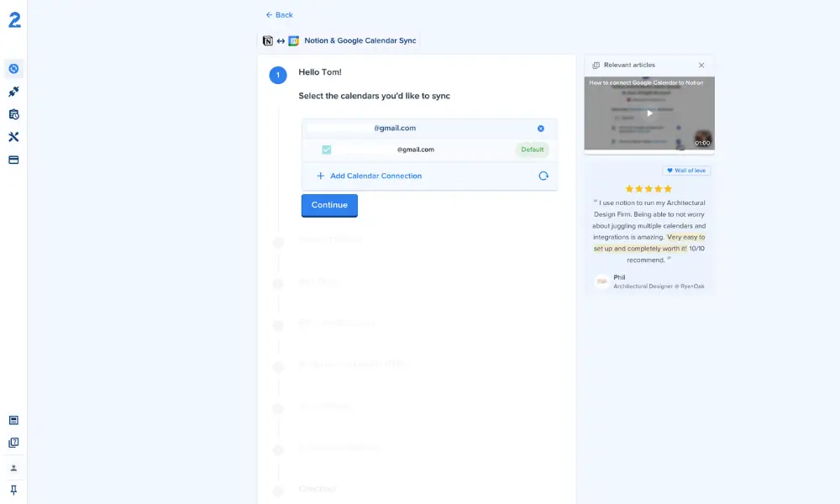Click the pin icon at the sidebar bottom

[x=13, y=490]
